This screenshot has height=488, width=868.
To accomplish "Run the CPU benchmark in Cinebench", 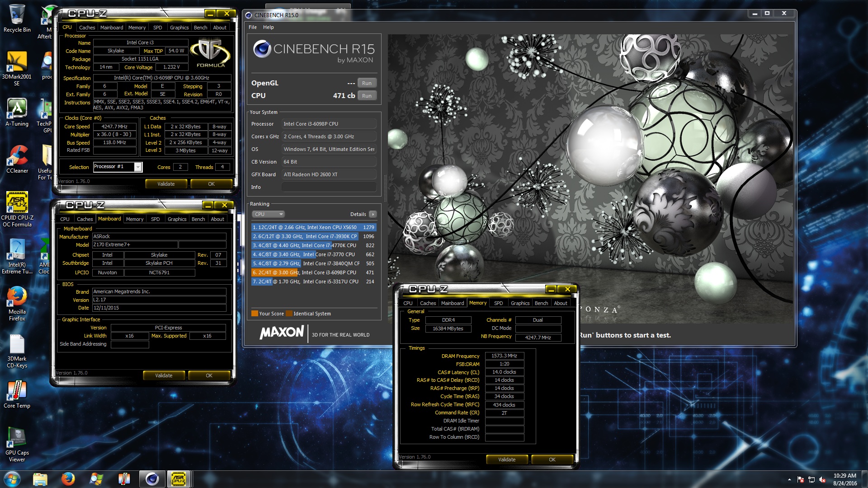I will [367, 96].
